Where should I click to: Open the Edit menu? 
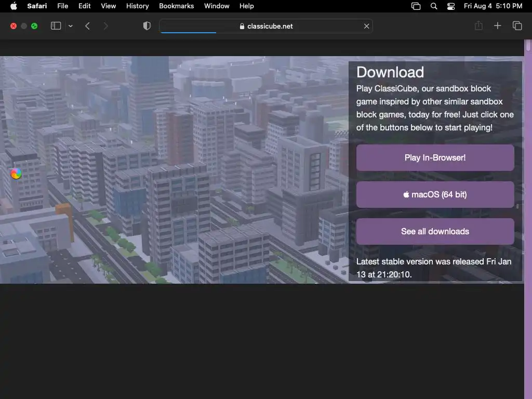tap(85, 6)
